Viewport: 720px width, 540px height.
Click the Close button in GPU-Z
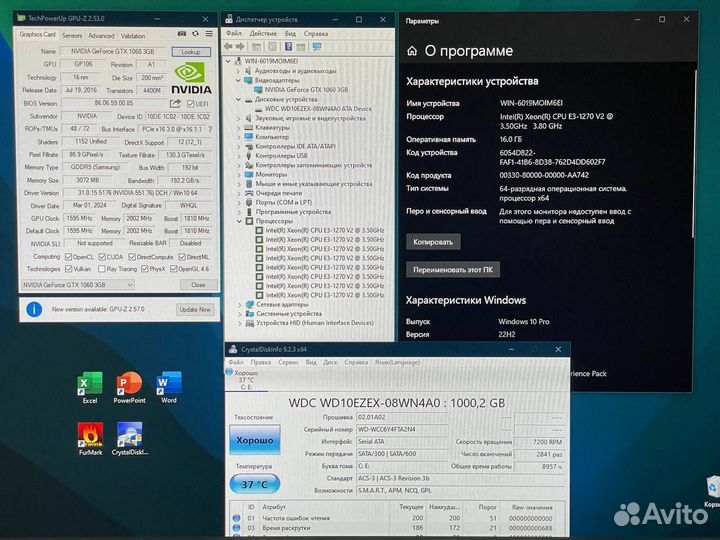coord(198,285)
